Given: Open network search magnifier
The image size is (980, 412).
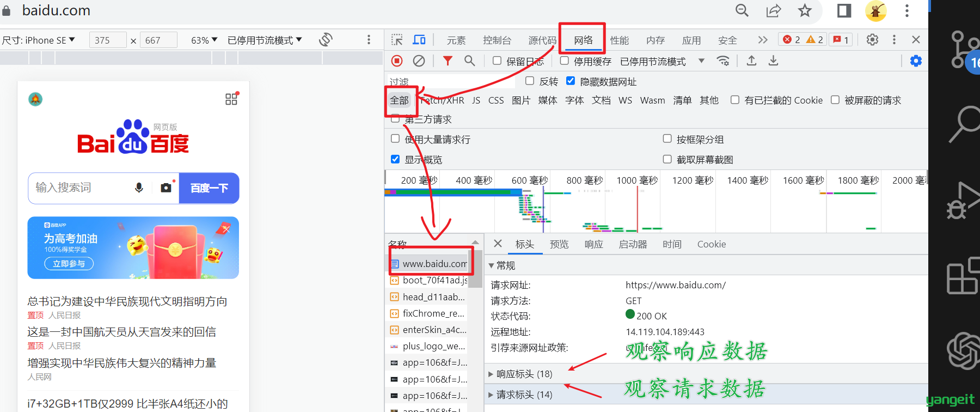Looking at the screenshot, I should coord(469,60).
